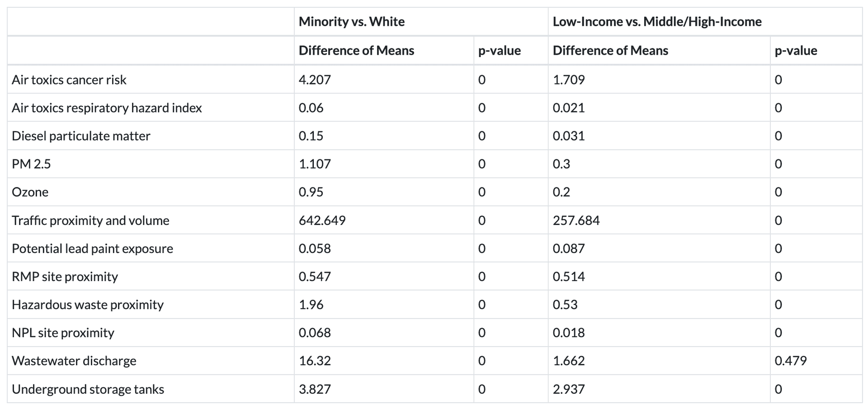Click the 0.15 diesel value
868x410 pixels.
pyautogui.click(x=311, y=136)
